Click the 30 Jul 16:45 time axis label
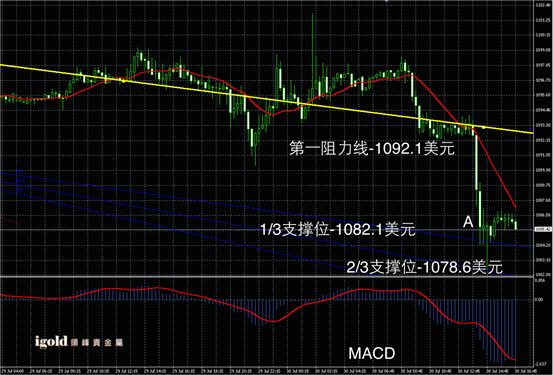The height and width of the screenshot is (375, 553). tap(524, 371)
